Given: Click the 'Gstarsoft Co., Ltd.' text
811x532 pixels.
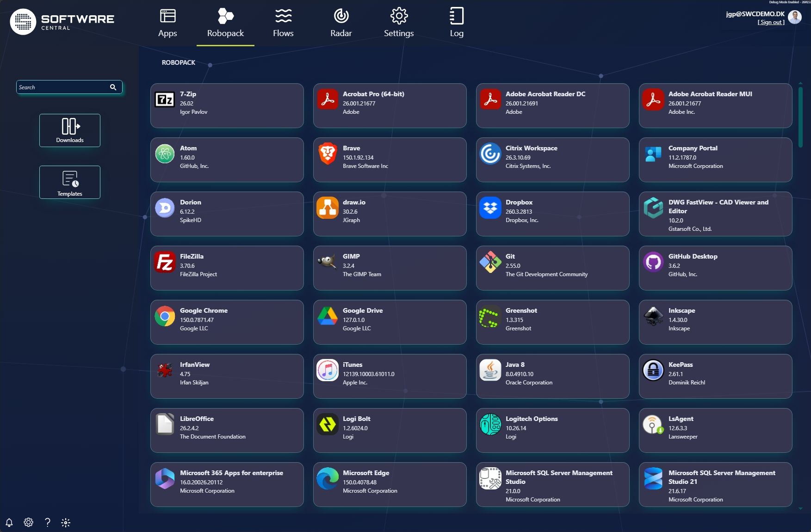Looking at the screenshot, I should 690,229.
